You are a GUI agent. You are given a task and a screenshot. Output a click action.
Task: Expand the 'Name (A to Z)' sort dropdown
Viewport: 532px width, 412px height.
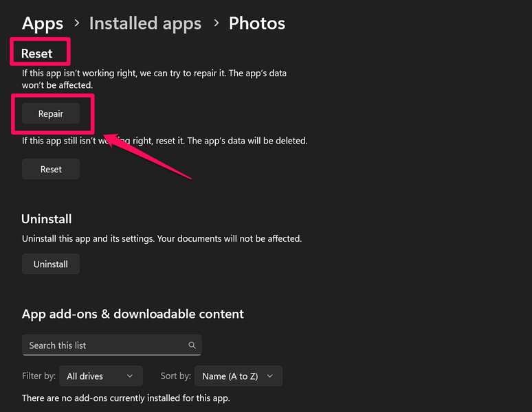tap(238, 376)
